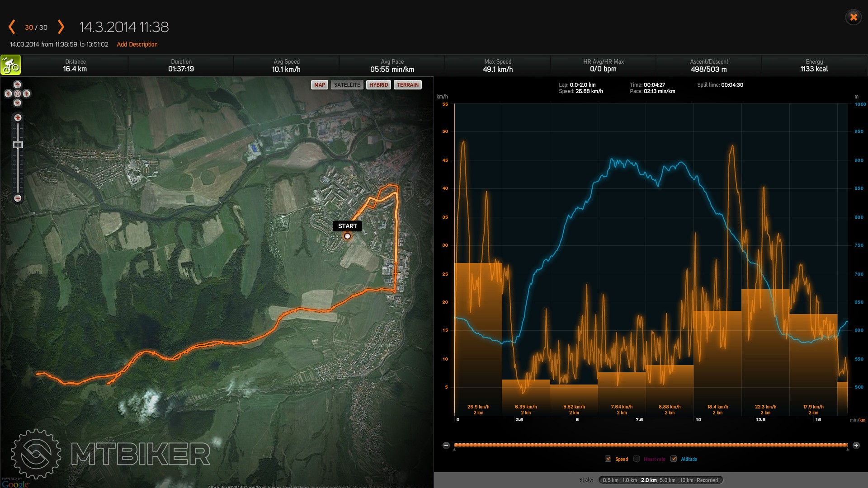Enable the Heart rate checkbox
Screen dimensions: 868x488
pyautogui.click(x=637, y=459)
